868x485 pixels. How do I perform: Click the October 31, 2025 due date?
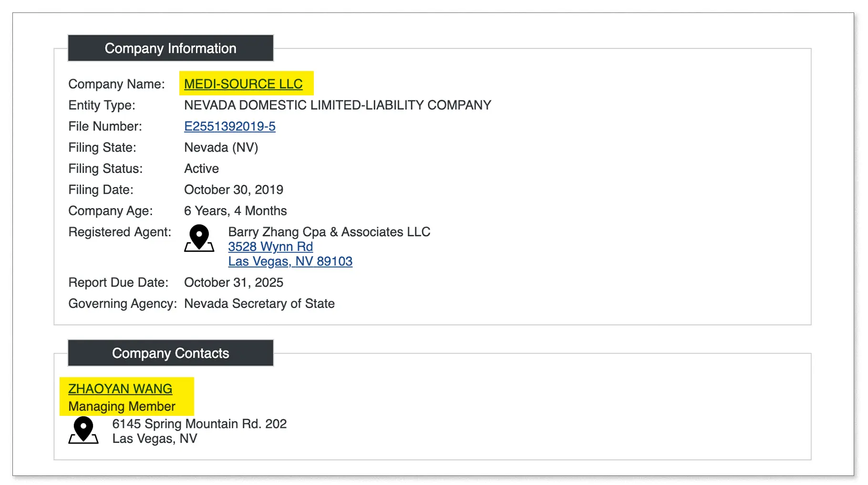click(233, 282)
